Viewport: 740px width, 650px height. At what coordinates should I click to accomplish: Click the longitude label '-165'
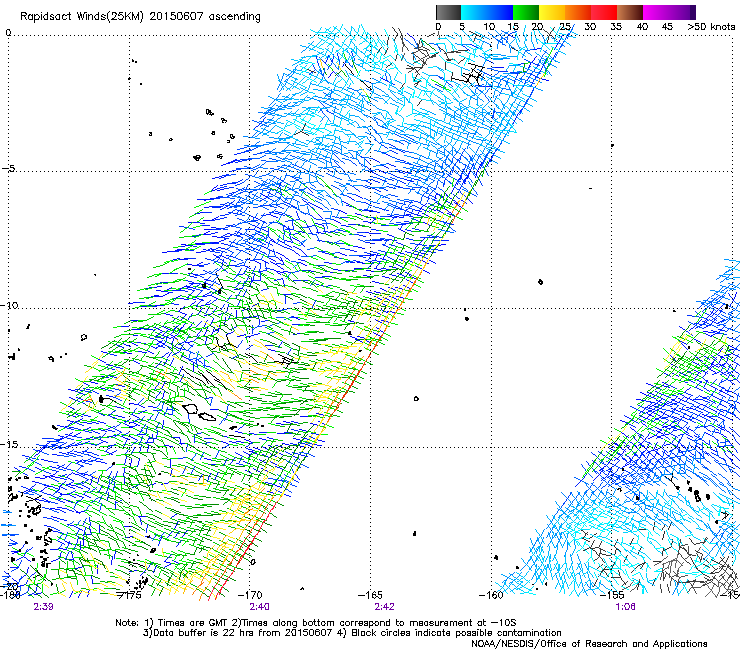(x=370, y=595)
